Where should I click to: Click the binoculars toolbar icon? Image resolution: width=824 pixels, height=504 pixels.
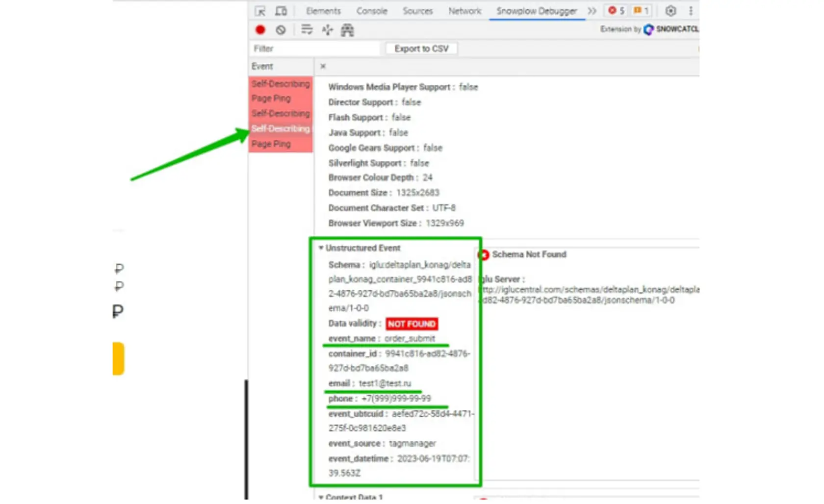[x=347, y=30]
